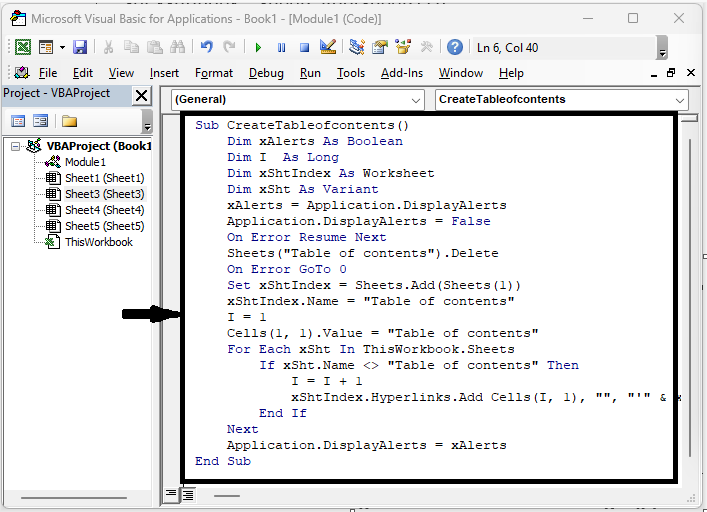707x512 pixels.
Task: Close the Project - VBAProject panel
Action: click(141, 96)
